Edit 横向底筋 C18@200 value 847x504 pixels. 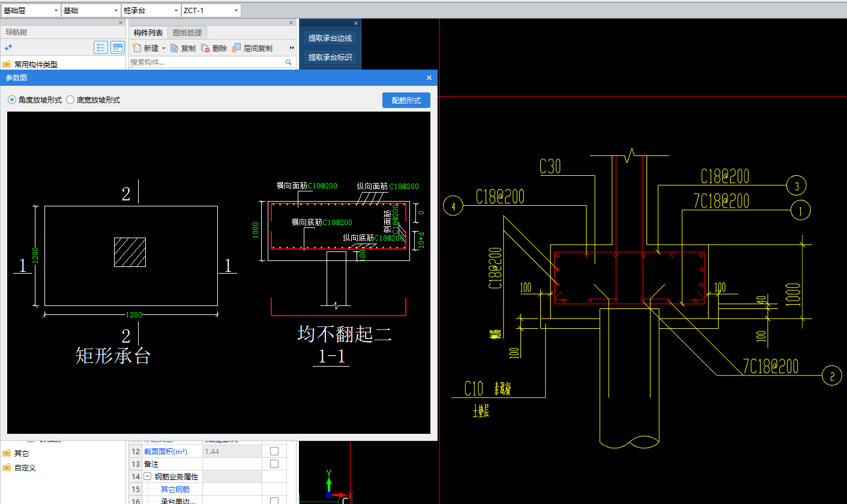pos(337,223)
